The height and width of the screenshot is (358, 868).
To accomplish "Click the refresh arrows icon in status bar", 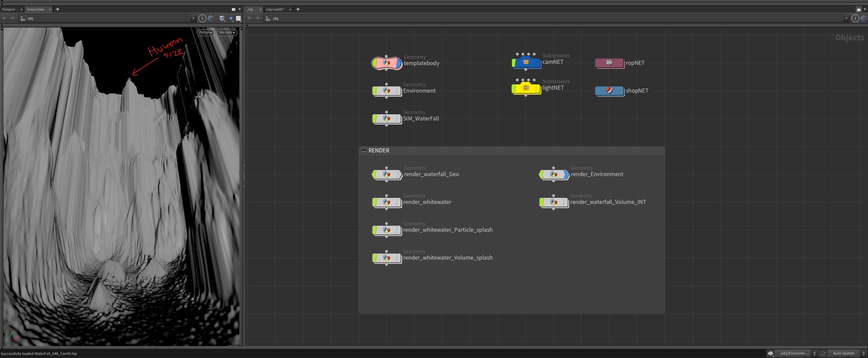I will coord(823,353).
